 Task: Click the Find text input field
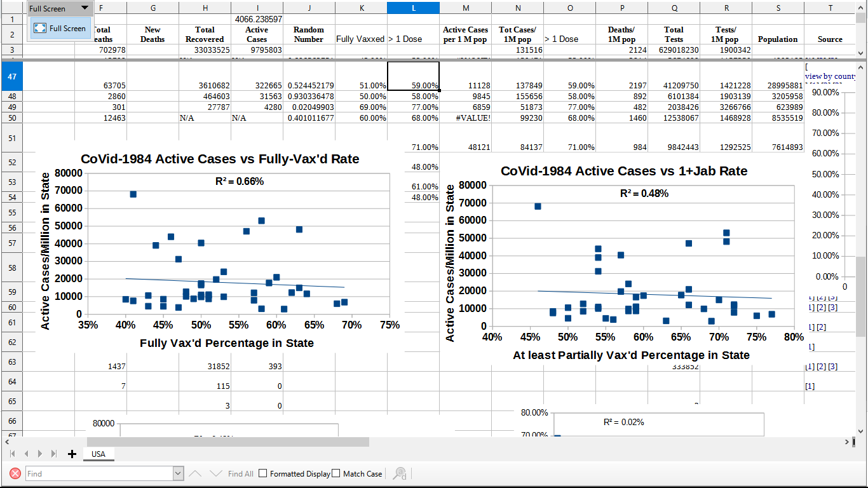point(99,473)
